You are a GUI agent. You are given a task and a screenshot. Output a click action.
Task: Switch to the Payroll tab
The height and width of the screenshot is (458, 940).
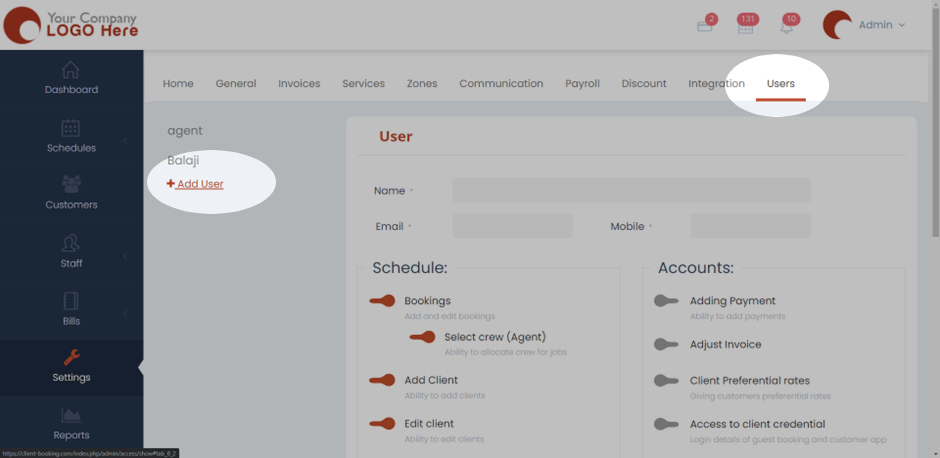(x=582, y=84)
